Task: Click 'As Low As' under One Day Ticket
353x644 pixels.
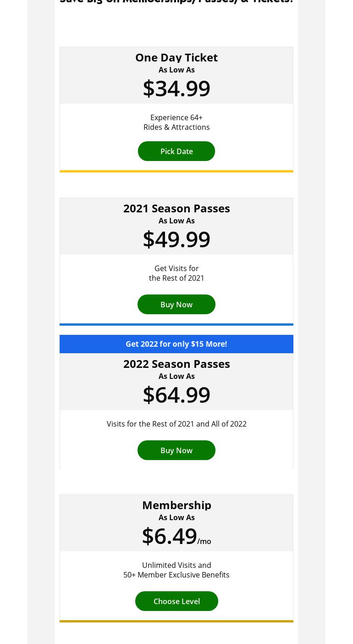Action: click(x=176, y=70)
